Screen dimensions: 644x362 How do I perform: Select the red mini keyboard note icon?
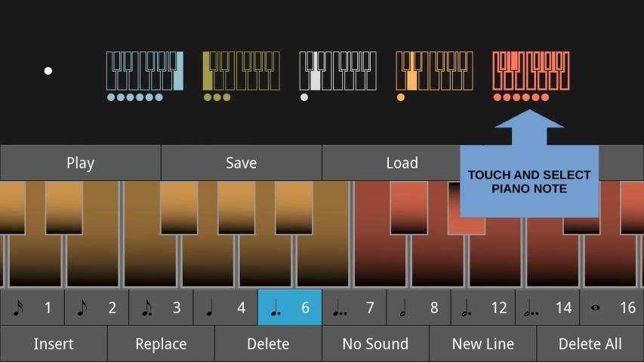click(x=531, y=72)
